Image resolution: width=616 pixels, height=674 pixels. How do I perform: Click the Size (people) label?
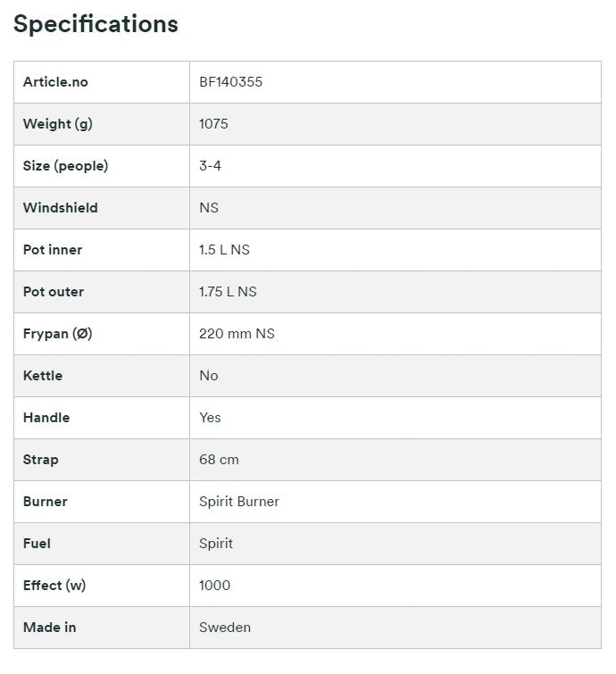65,166
